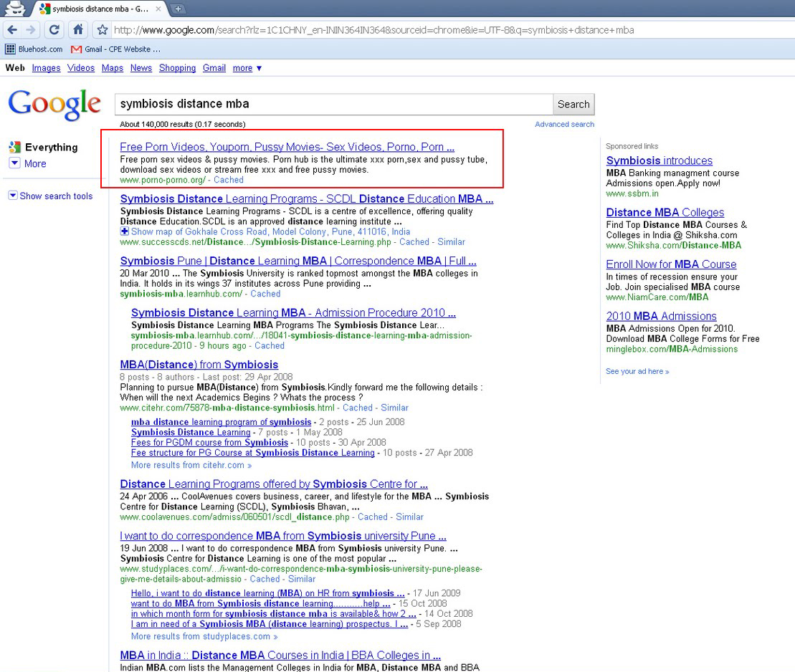This screenshot has width=795, height=672.
Task: Open the Advanced search link
Action: coord(564,124)
